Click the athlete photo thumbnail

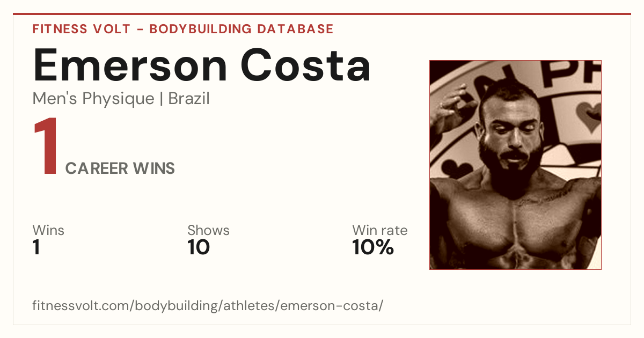click(x=515, y=165)
